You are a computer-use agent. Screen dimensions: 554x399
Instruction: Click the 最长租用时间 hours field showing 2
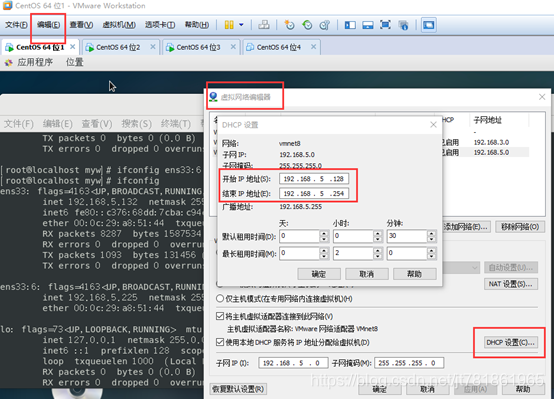(353, 253)
